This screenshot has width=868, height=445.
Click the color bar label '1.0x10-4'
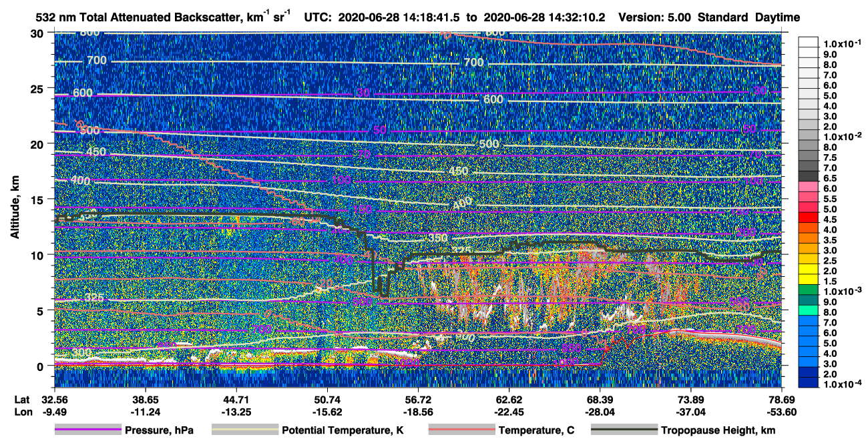point(843,385)
